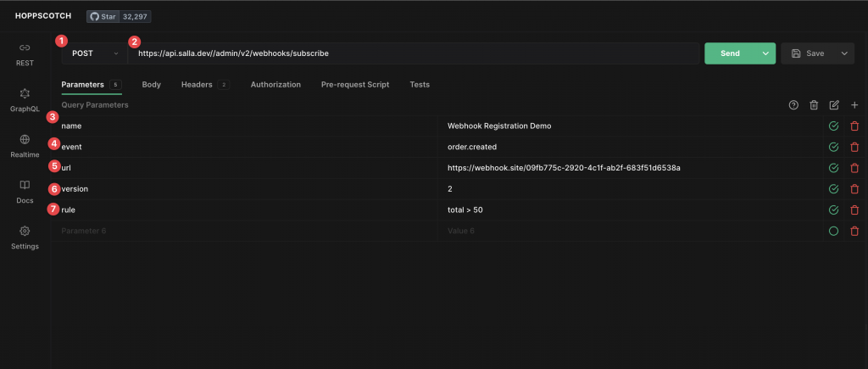The height and width of the screenshot is (369, 868).
Task: Delete the rule parameter row
Action: (x=854, y=210)
